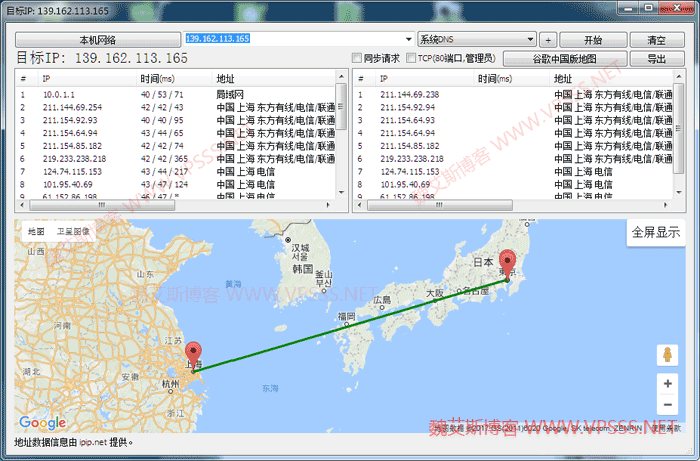Toggle the TCP(80端口,管理员) checkbox
This screenshot has width=700, height=461.
click(x=411, y=58)
